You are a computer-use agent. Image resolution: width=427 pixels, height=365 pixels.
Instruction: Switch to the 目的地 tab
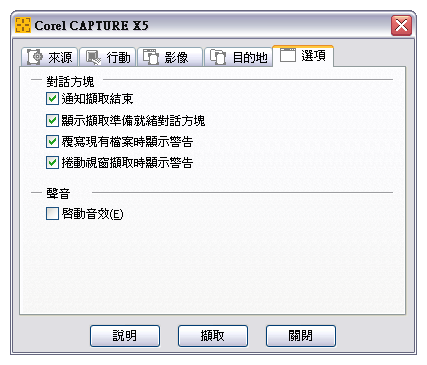point(238,57)
